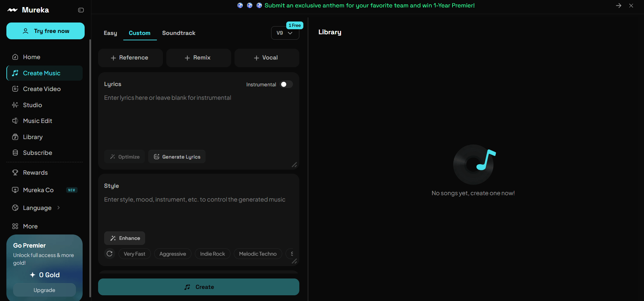This screenshot has width=644, height=301.
Task: Expand the Language submenu arrow
Action: click(58, 208)
